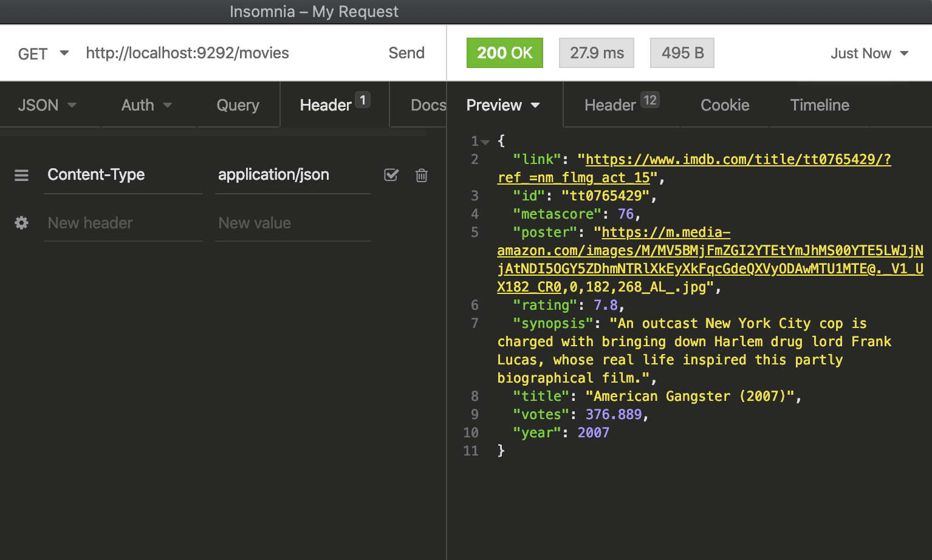Open the JSON body type dropdown

click(x=47, y=105)
